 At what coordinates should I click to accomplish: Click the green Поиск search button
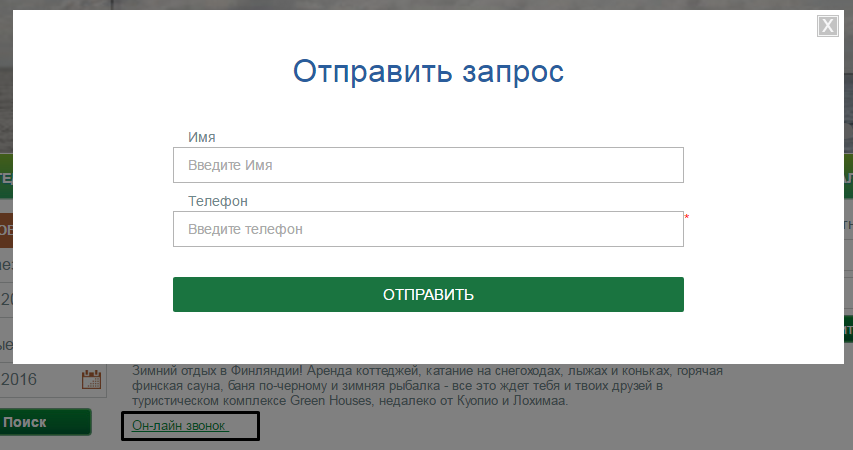click(x=44, y=422)
